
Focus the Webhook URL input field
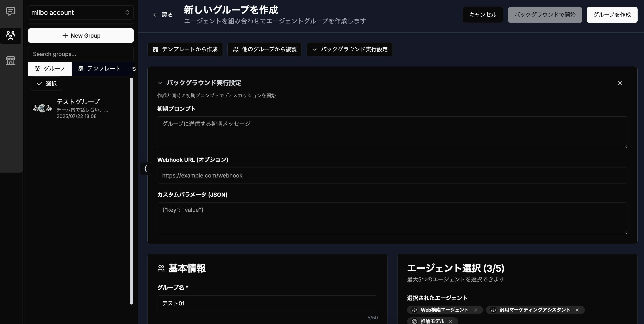click(x=392, y=175)
